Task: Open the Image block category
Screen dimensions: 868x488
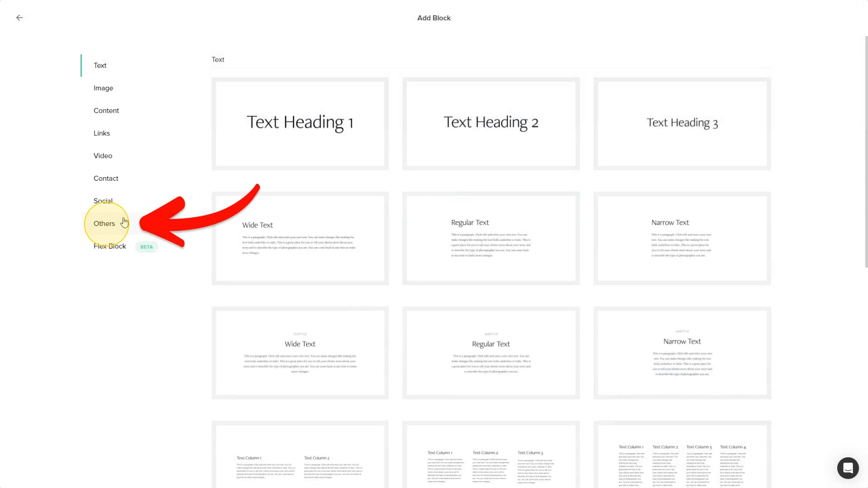Action: pos(103,88)
